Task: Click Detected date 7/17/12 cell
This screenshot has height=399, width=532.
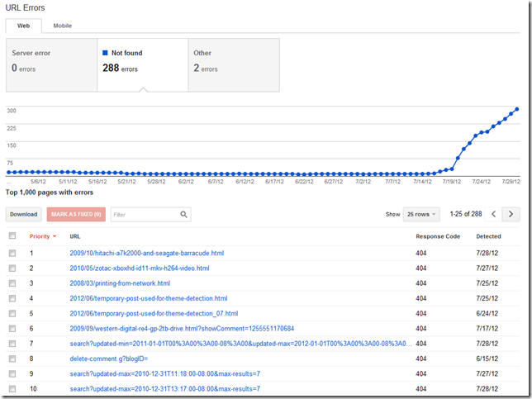Action: pyautogui.click(x=487, y=329)
